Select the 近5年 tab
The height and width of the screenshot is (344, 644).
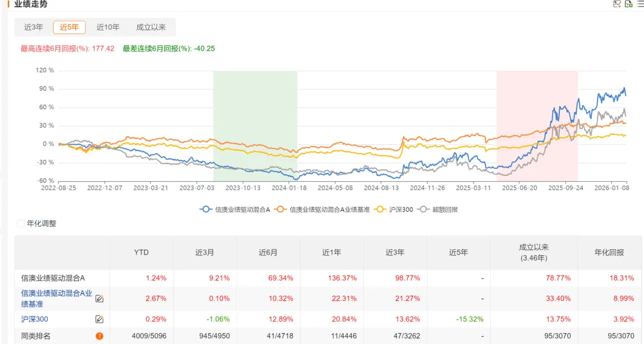[69, 27]
